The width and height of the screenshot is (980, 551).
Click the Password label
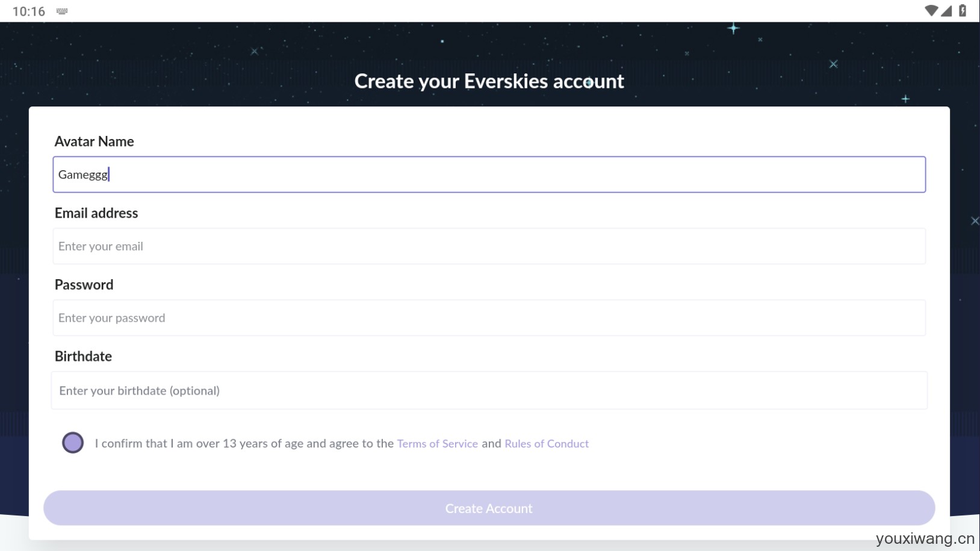84,285
